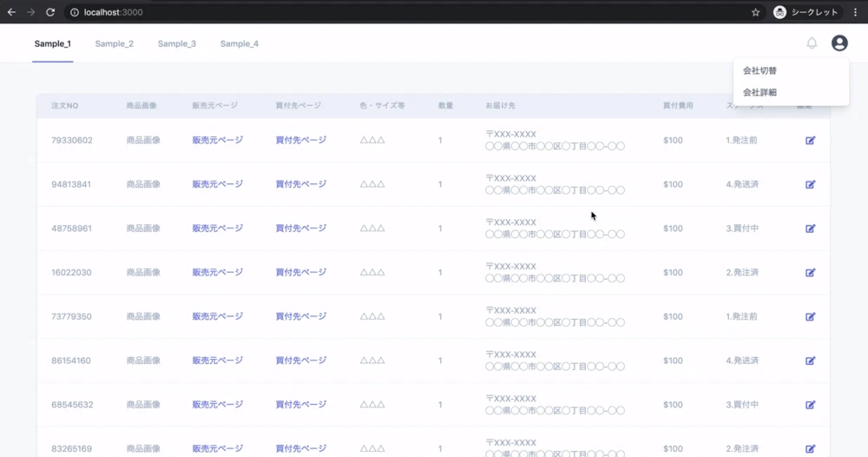This screenshot has width=868, height=457.
Task: Open 販売元ページ link for order 68545632
Action: pos(218,404)
